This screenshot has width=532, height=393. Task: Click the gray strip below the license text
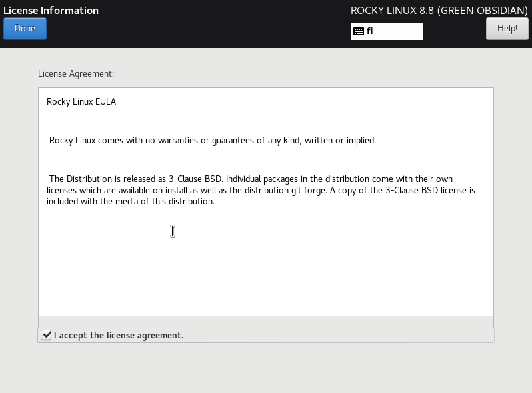267,321
